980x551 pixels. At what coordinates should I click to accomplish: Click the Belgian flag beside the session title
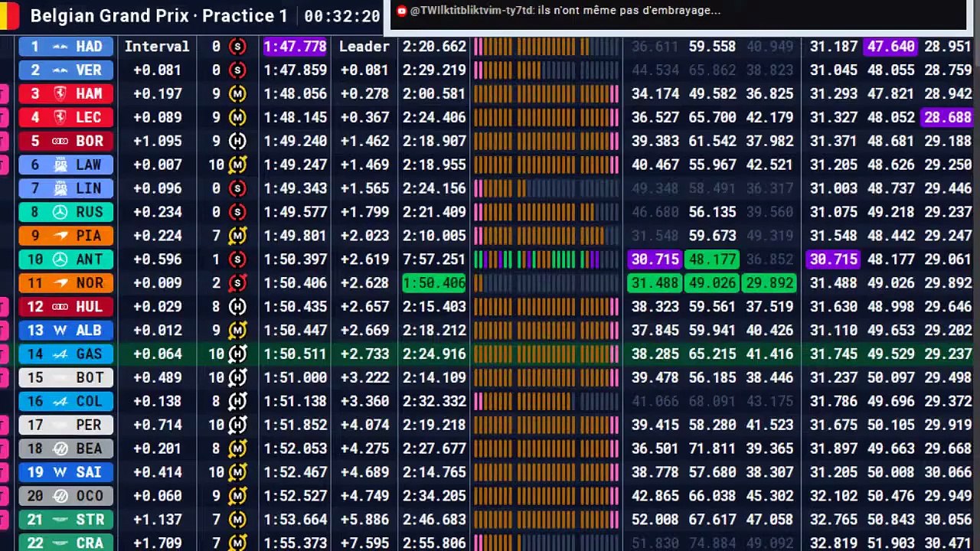coord(9,16)
